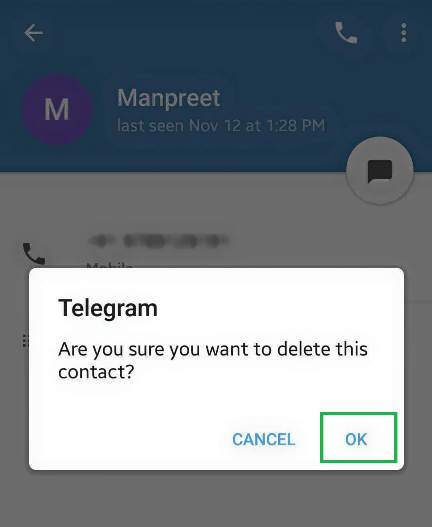Open the three-dot more options menu
432x527 pixels.
404,33
